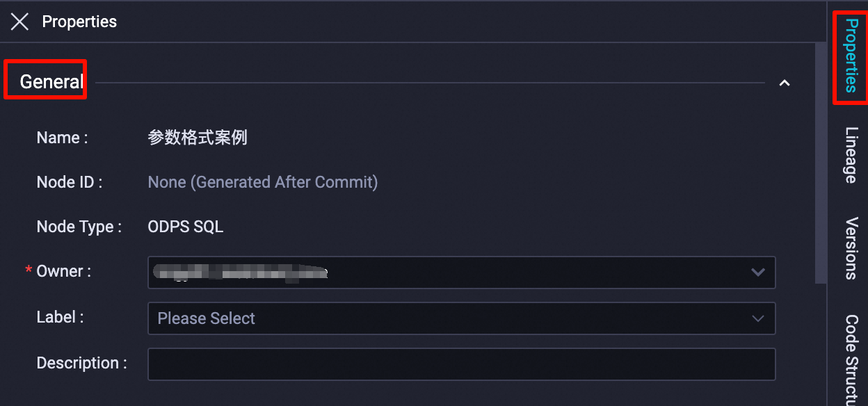Collapse the General section chevron
The height and width of the screenshot is (406, 868).
point(785,83)
